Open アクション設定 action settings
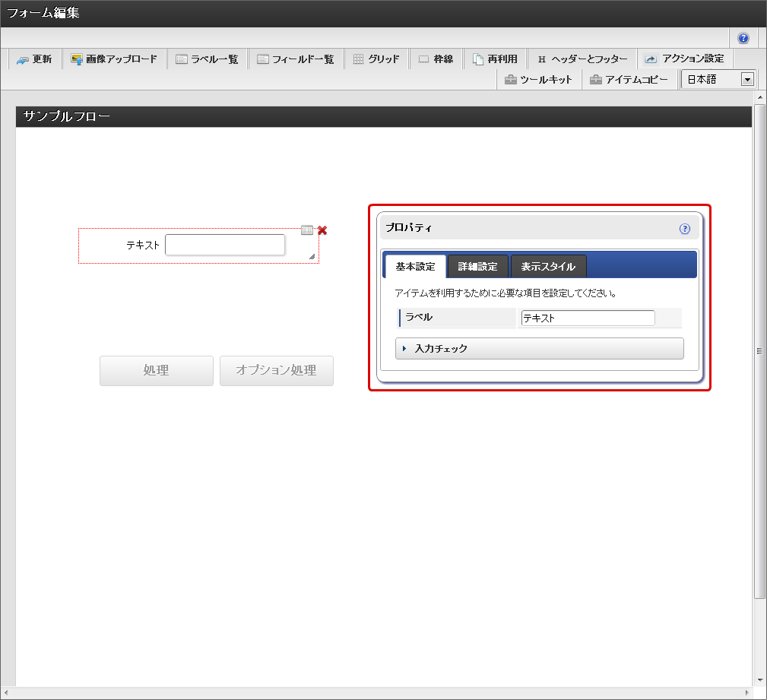The image size is (767, 700). pyautogui.click(x=684, y=59)
